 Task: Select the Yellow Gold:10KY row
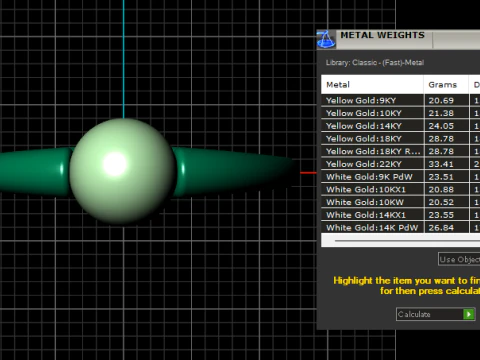point(400,113)
